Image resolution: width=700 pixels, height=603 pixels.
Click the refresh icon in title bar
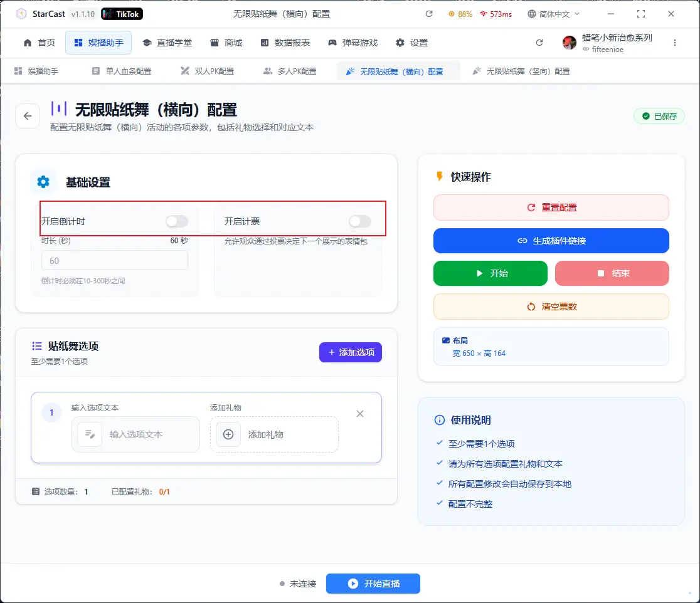point(429,14)
